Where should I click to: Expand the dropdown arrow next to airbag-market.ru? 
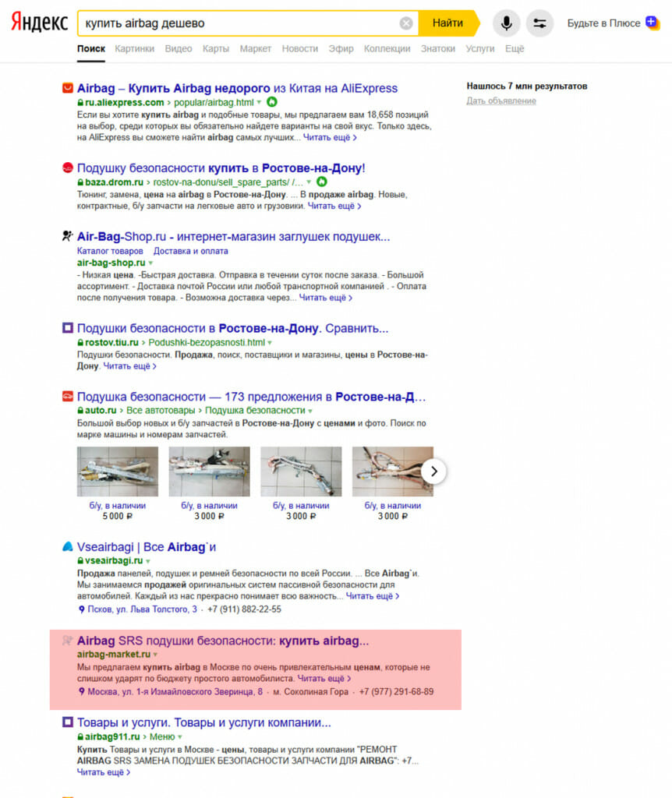[x=155, y=655]
